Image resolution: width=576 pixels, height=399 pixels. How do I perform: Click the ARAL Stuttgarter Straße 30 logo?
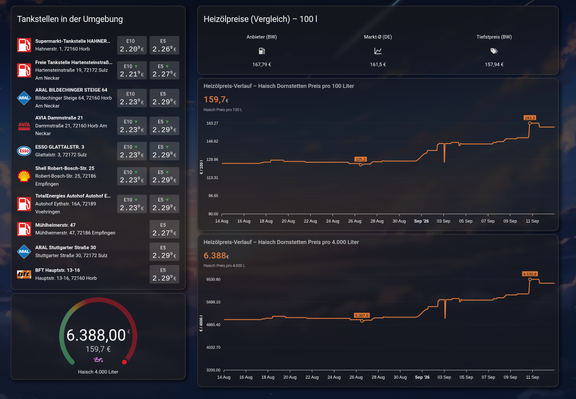[x=24, y=252]
